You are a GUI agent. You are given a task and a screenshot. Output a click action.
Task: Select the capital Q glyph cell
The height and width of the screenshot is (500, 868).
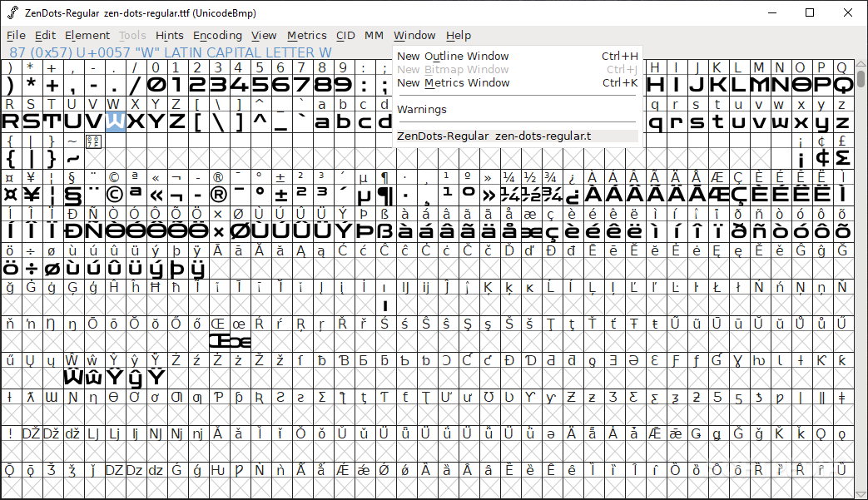842,85
